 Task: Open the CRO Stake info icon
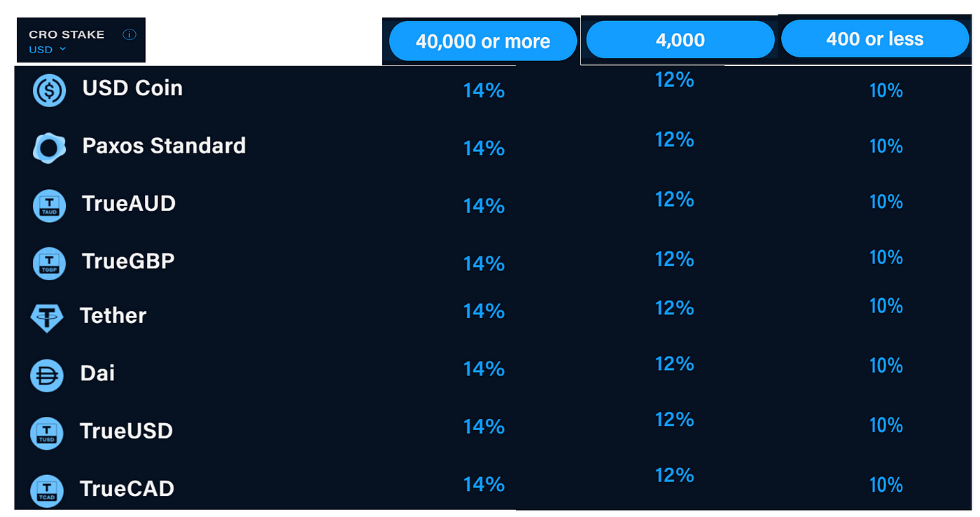tap(129, 34)
